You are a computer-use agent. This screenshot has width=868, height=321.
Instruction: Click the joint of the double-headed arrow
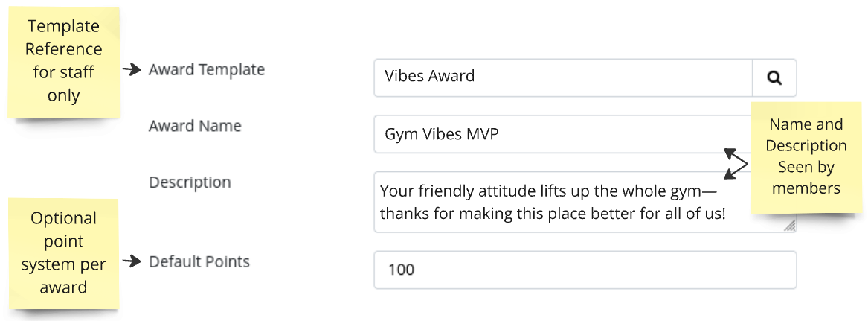click(748, 164)
